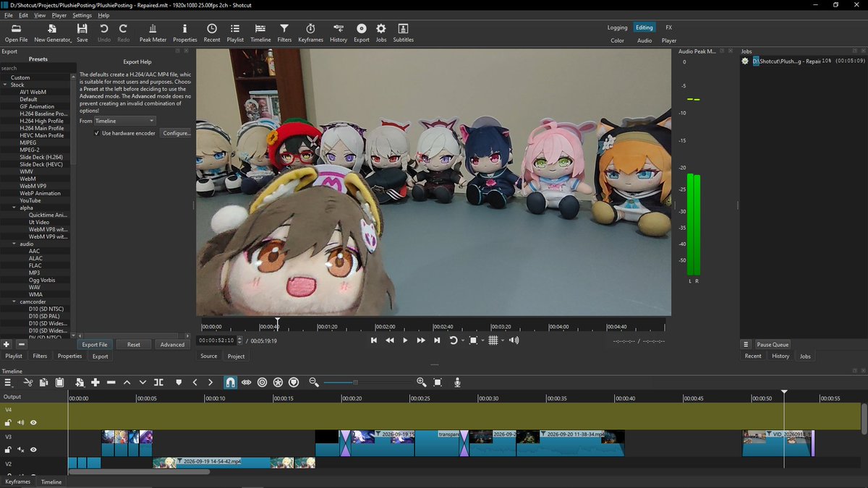Click the Paste clipboard icon in timeline toolbar
Viewport: 868px width, 488px height.
[x=60, y=382]
